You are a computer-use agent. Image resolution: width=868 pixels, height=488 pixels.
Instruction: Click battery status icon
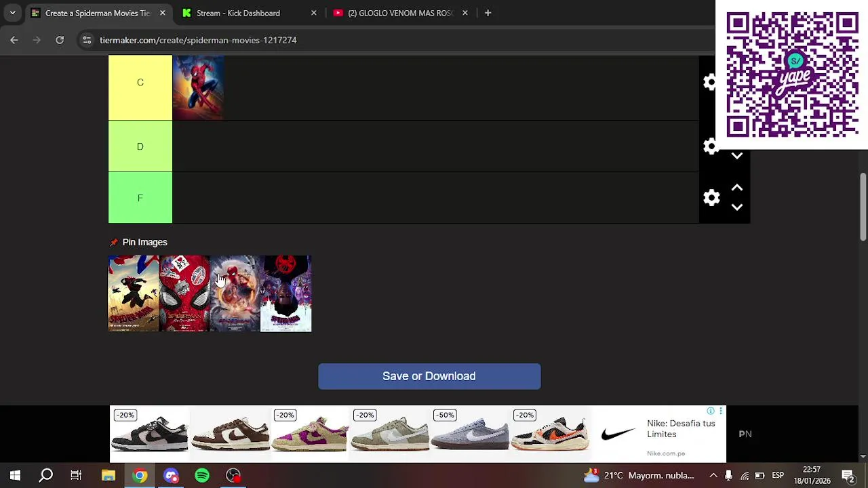pyautogui.click(x=759, y=475)
